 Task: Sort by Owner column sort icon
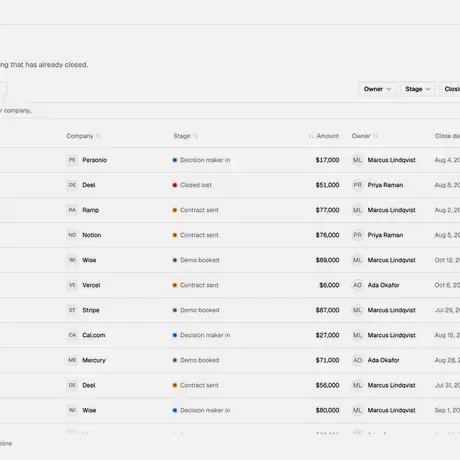(x=375, y=136)
